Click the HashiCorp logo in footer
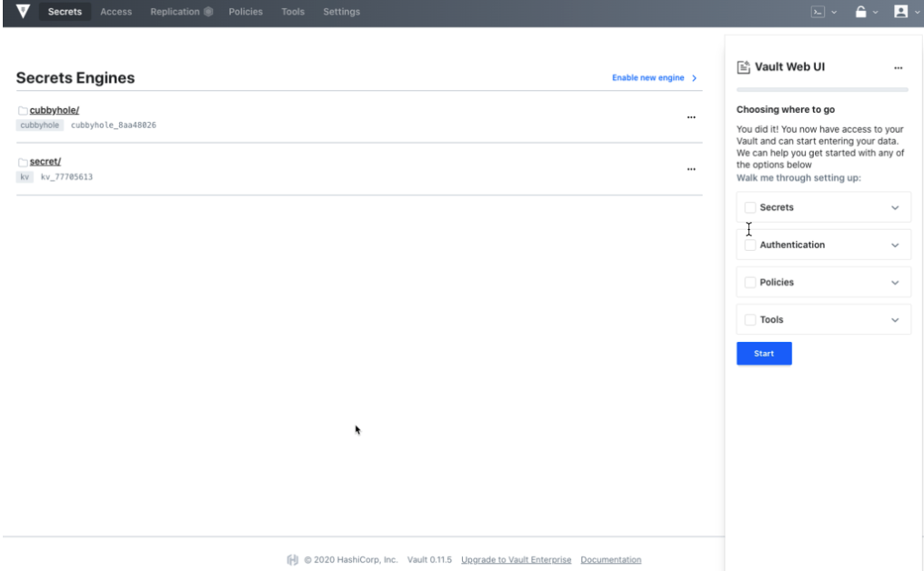 tap(292, 560)
